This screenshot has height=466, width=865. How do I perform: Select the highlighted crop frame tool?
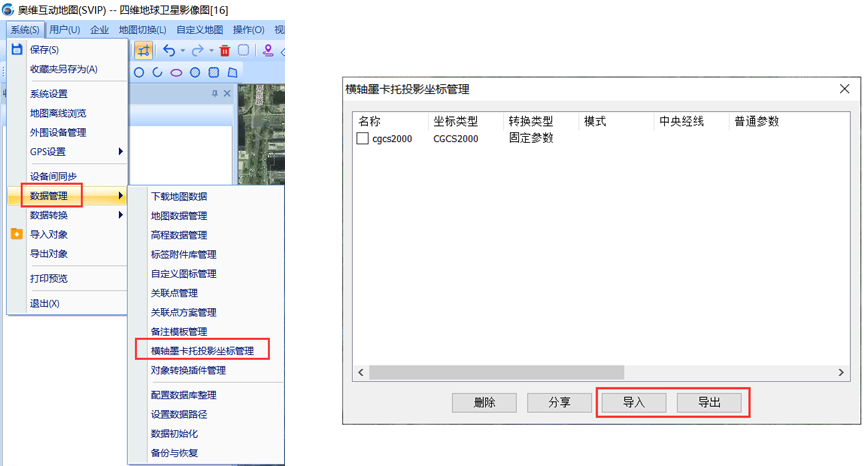(x=144, y=50)
